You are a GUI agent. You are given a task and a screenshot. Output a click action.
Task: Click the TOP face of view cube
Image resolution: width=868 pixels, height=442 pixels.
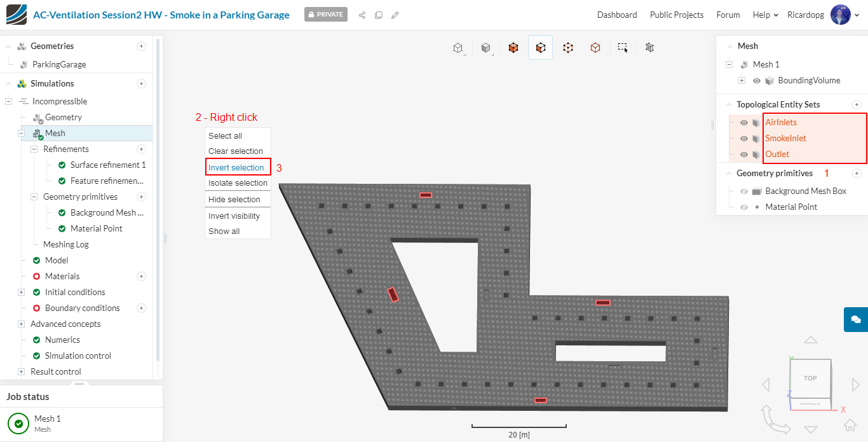[x=810, y=378]
